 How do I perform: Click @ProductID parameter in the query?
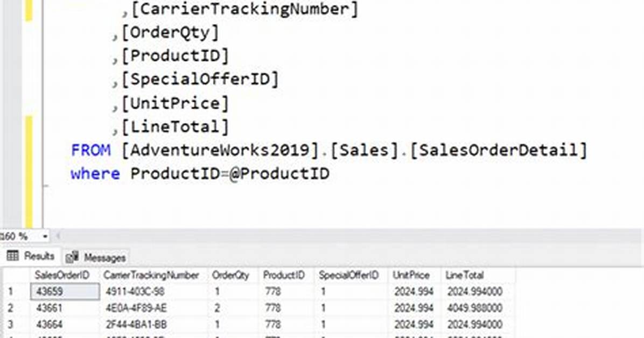click(279, 174)
